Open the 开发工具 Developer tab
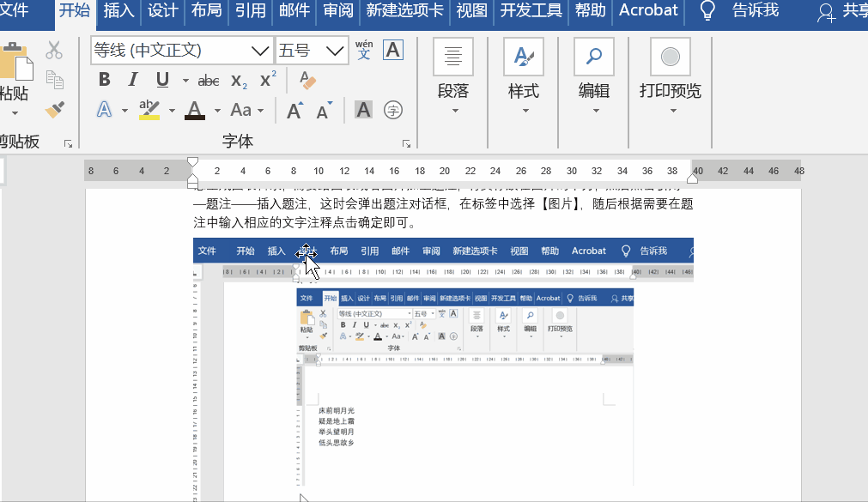This screenshot has height=502, width=868. click(531, 10)
